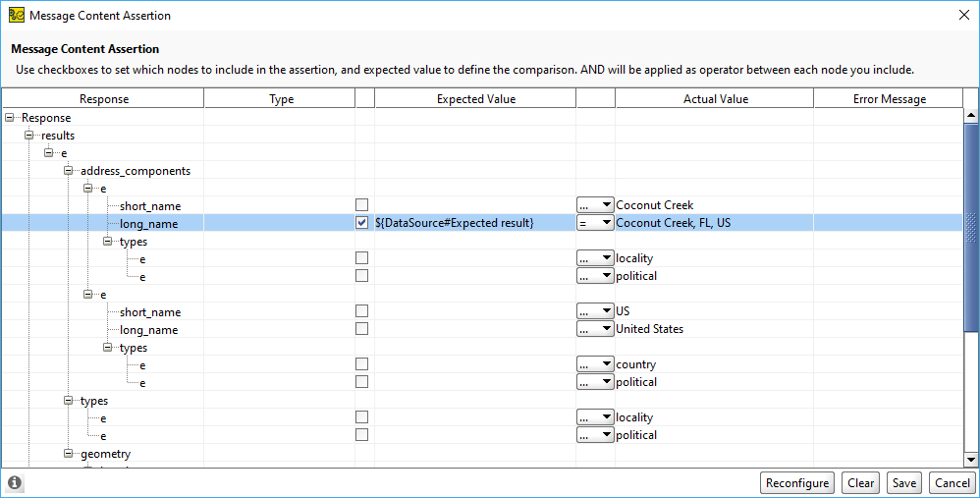
Task: Open operator dropdown beside country value
Action: [x=595, y=364]
